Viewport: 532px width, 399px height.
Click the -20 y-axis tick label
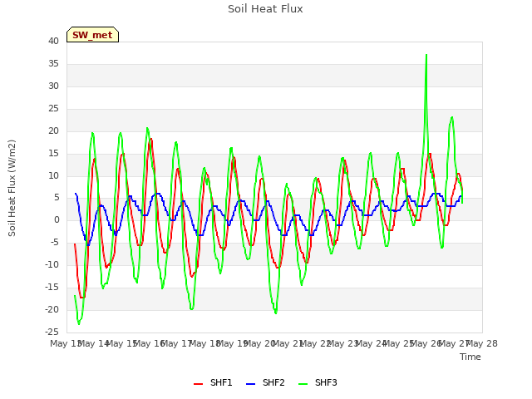[52, 309]
